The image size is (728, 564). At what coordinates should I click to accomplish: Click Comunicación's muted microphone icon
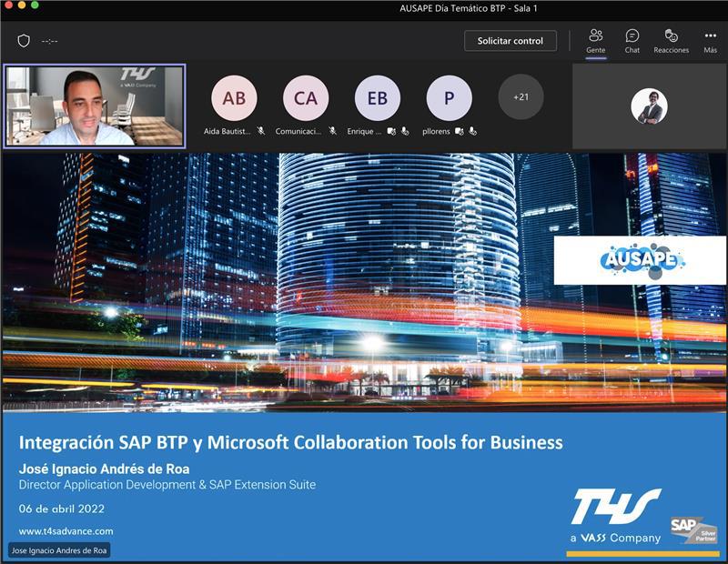point(333,131)
